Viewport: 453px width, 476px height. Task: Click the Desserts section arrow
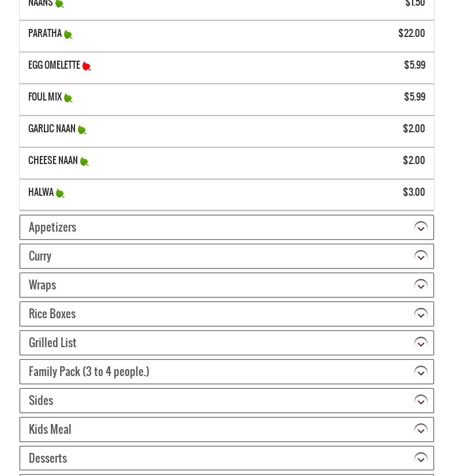click(x=421, y=459)
